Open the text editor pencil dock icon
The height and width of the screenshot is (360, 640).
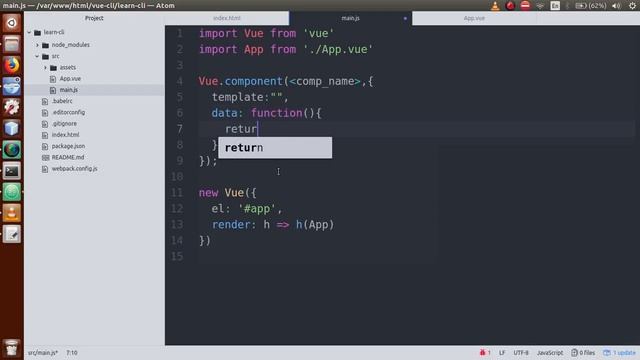(11, 234)
